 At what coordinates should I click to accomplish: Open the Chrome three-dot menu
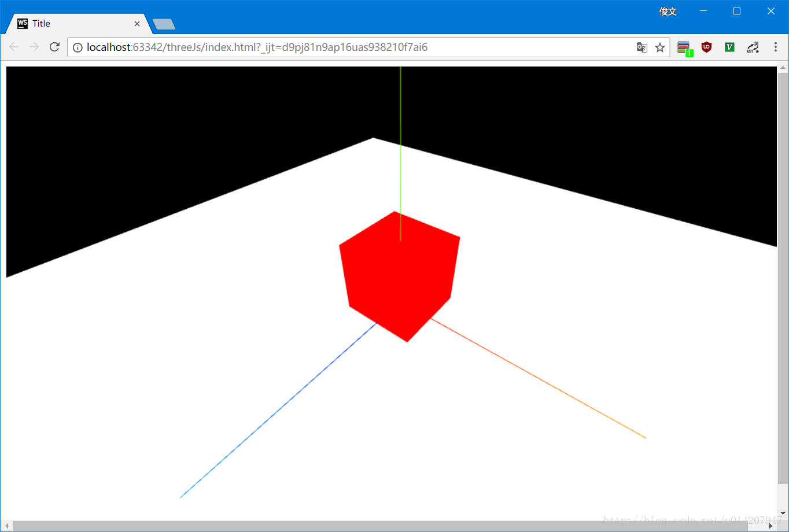click(x=776, y=47)
